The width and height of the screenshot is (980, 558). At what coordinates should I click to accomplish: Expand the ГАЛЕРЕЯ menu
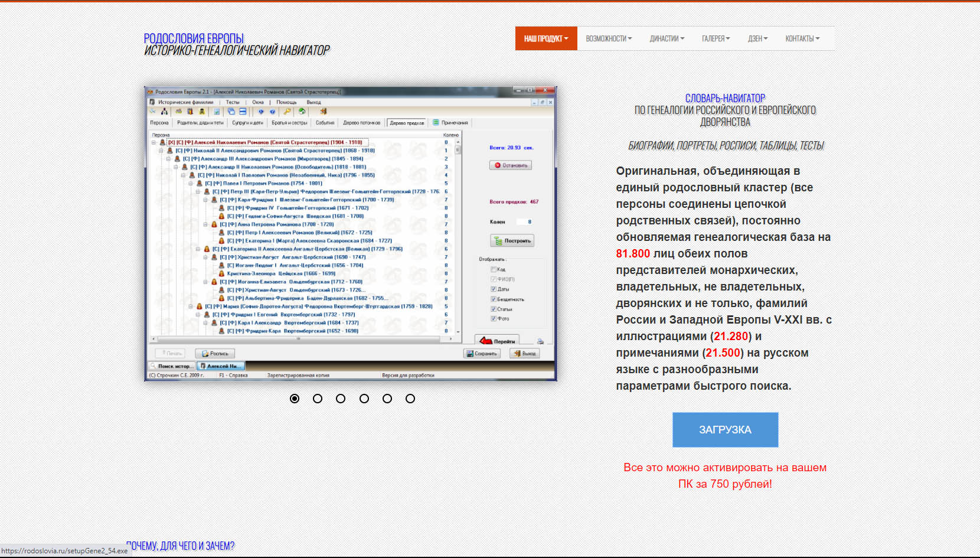tap(716, 38)
